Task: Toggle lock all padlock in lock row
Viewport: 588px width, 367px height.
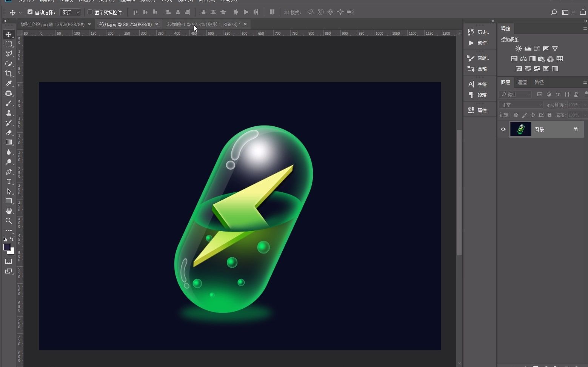Action: point(550,115)
